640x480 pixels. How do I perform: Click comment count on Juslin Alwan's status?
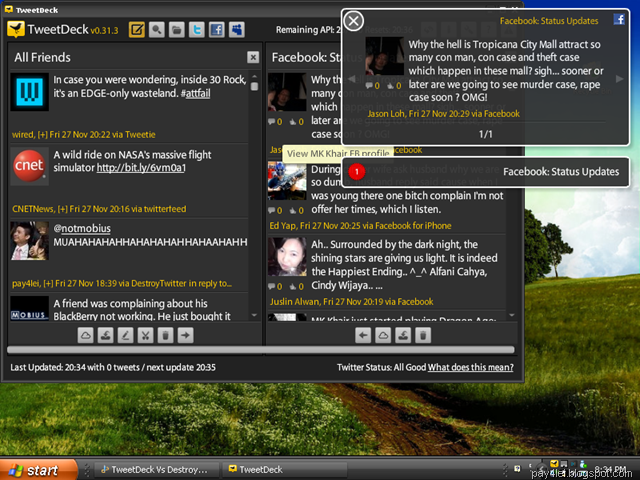[275, 287]
